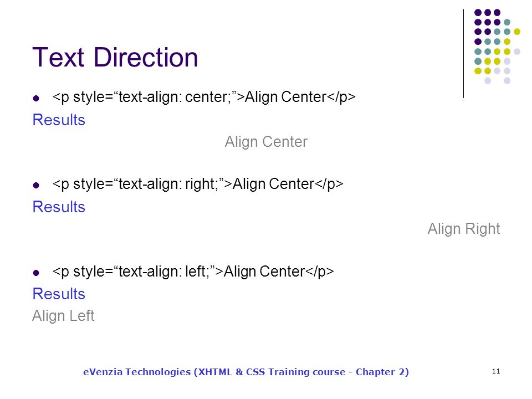The image size is (532, 399).
Task: Click the top-left dark purple dot of the decoration
Action: click(478, 13)
